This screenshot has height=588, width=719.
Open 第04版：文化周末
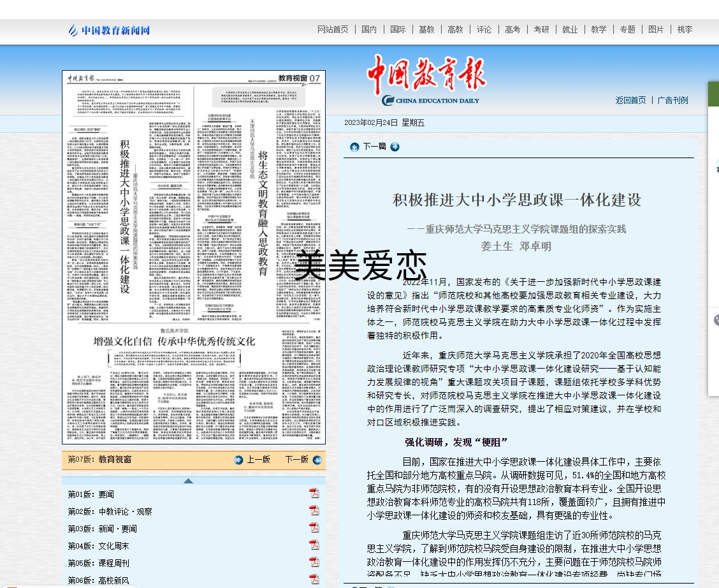99,546
